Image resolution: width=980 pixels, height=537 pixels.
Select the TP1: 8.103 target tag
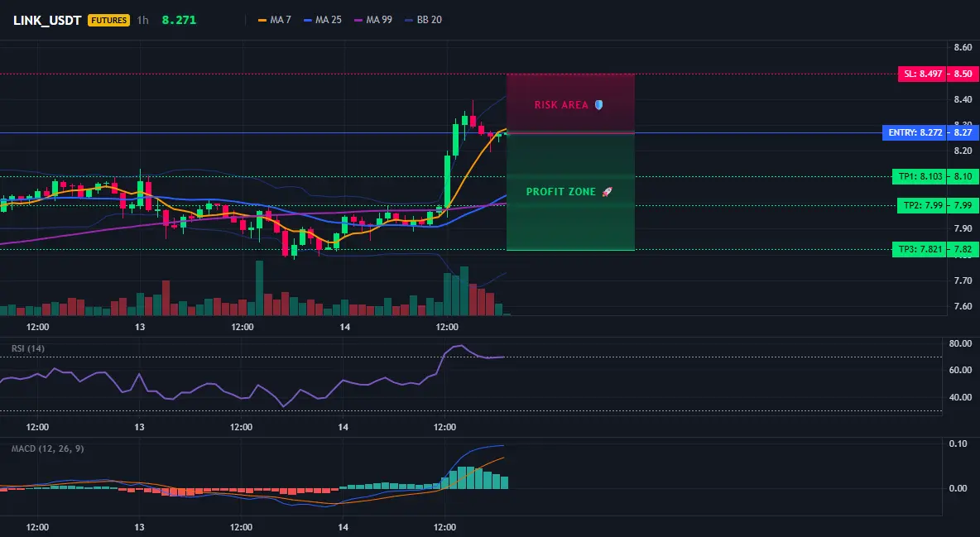tap(920, 176)
